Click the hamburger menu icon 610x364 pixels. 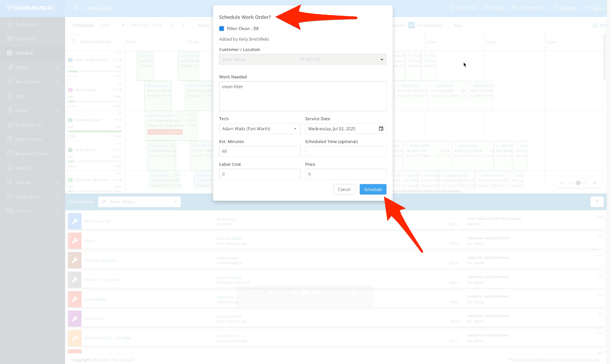click(75, 8)
